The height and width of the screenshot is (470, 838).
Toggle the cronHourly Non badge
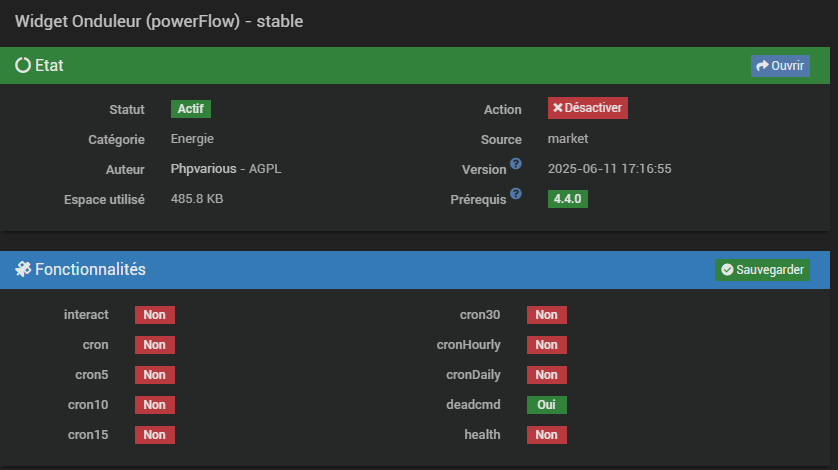click(x=547, y=345)
